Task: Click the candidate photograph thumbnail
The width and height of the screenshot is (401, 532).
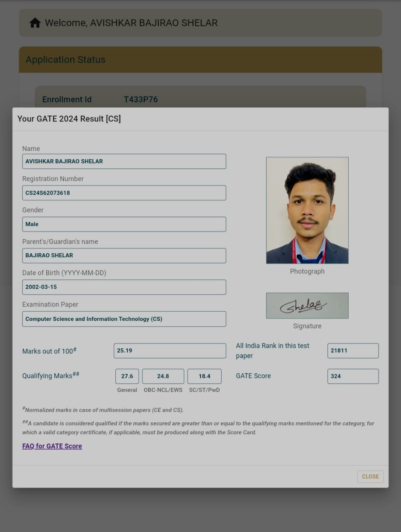Action: pyautogui.click(x=307, y=210)
